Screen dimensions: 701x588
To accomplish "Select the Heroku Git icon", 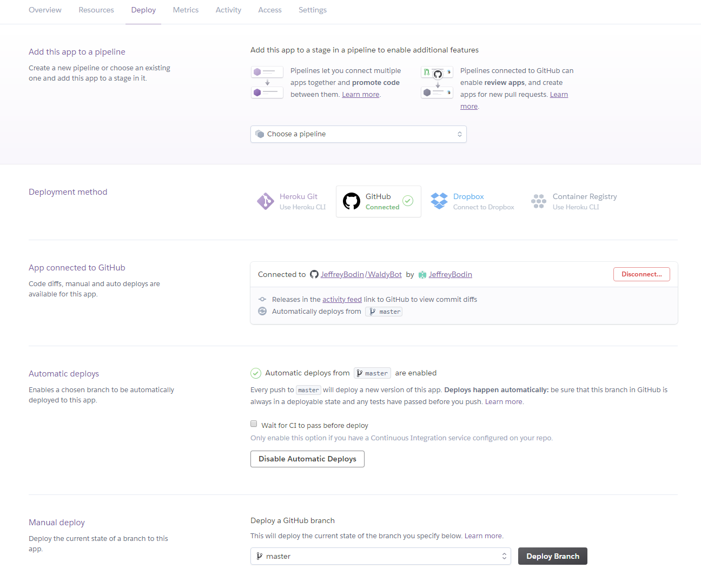I will click(266, 201).
